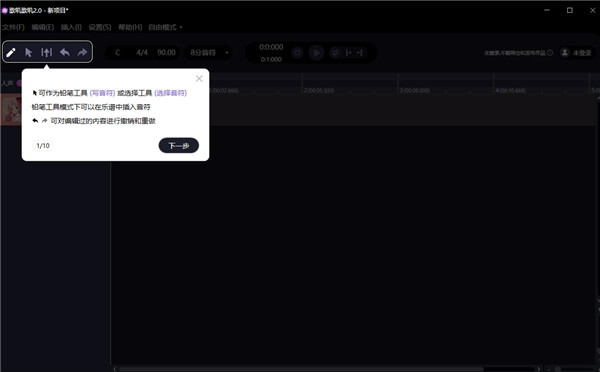The height and width of the screenshot is (372, 600).
Task: Toggle the loop playback icon
Action: (x=335, y=52)
